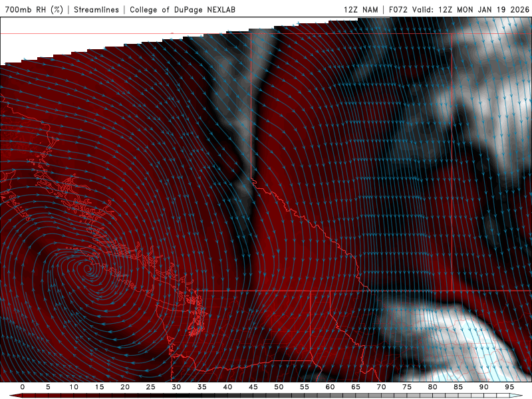
Task: Select the "90" humidity scale label
Action: [x=483, y=387]
